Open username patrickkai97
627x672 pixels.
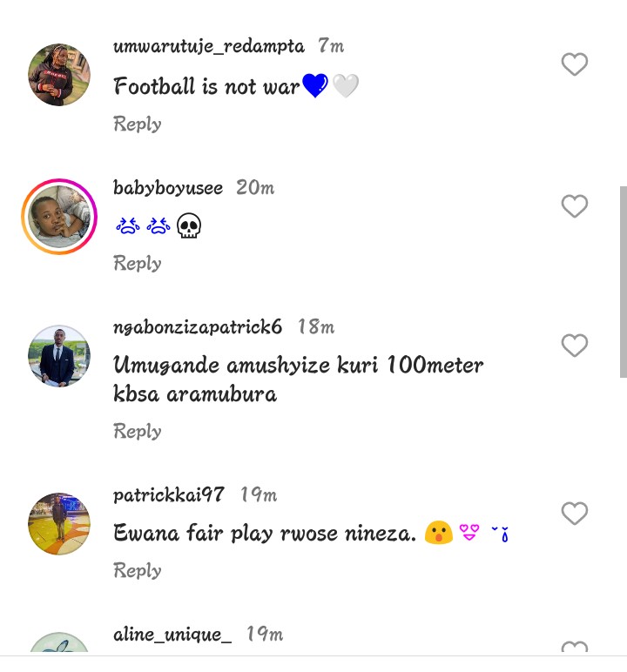(169, 494)
